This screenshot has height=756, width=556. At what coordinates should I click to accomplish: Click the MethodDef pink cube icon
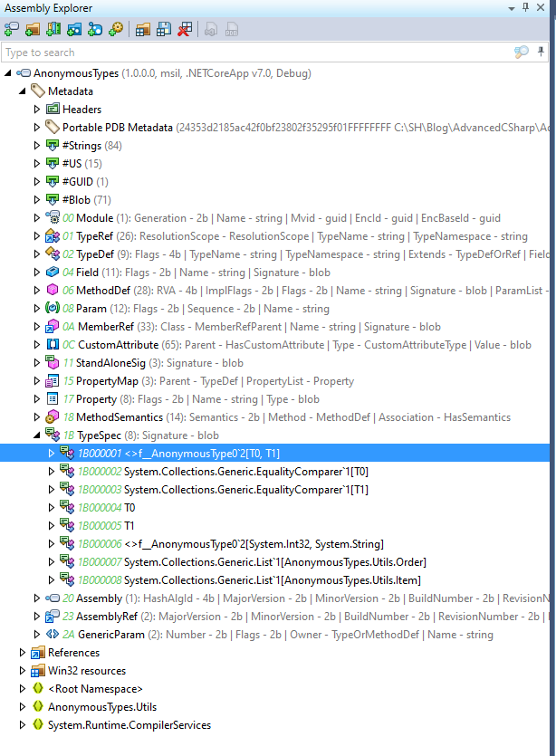[53, 290]
